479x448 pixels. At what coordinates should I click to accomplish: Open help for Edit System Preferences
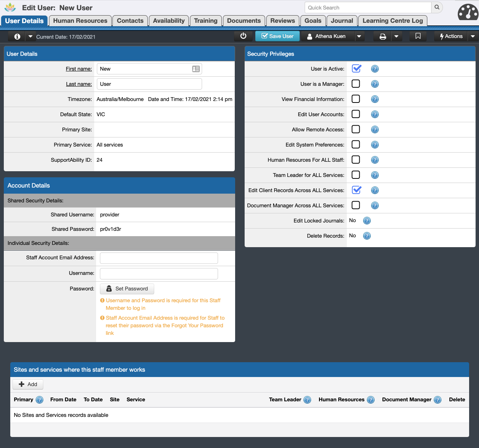[x=375, y=145]
